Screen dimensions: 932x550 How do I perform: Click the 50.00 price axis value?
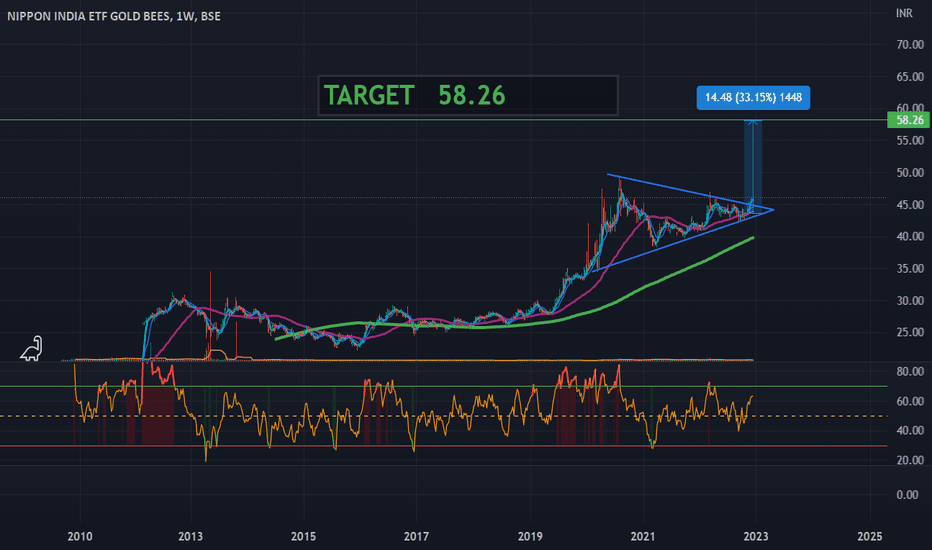tap(910, 173)
